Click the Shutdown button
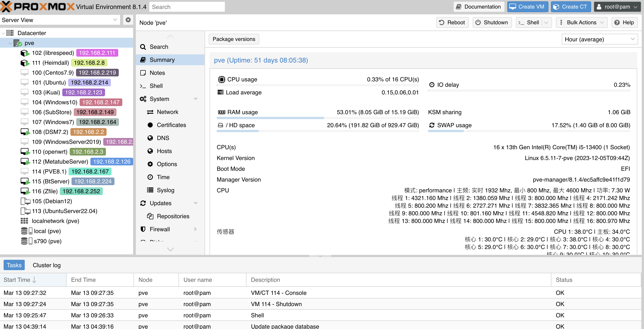This screenshot has width=644, height=329. (492, 22)
